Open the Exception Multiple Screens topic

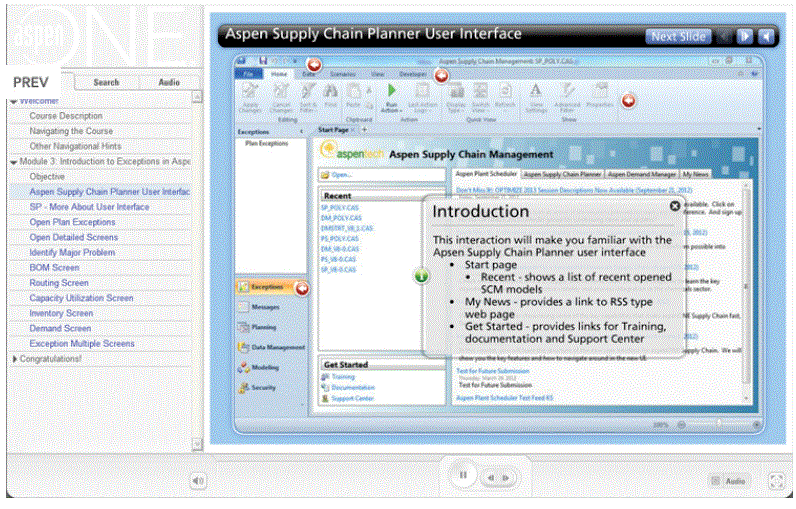82,344
